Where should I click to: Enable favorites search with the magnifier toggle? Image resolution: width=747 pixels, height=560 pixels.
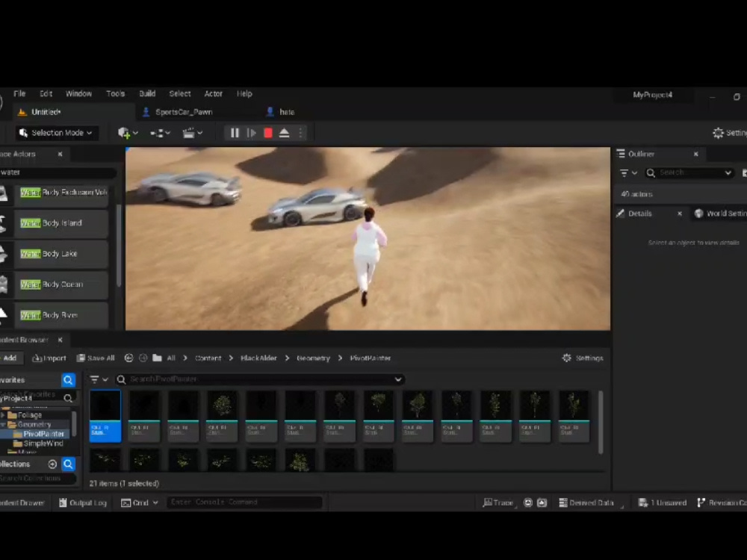tap(68, 379)
